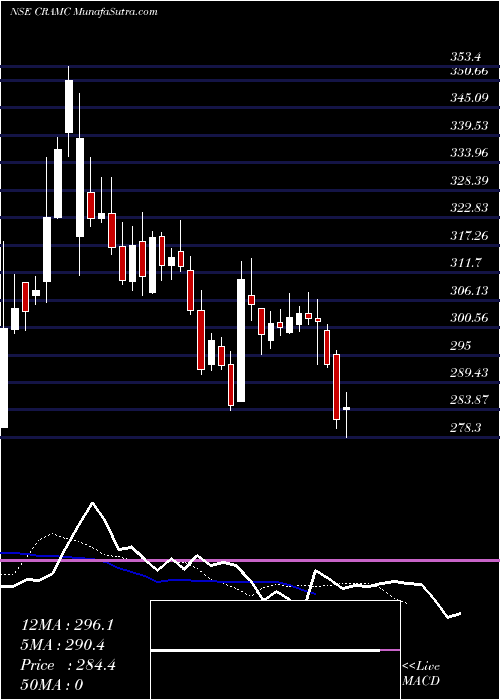Click the 353.4 price axis label
The image size is (500, 700).
tap(465, 57)
